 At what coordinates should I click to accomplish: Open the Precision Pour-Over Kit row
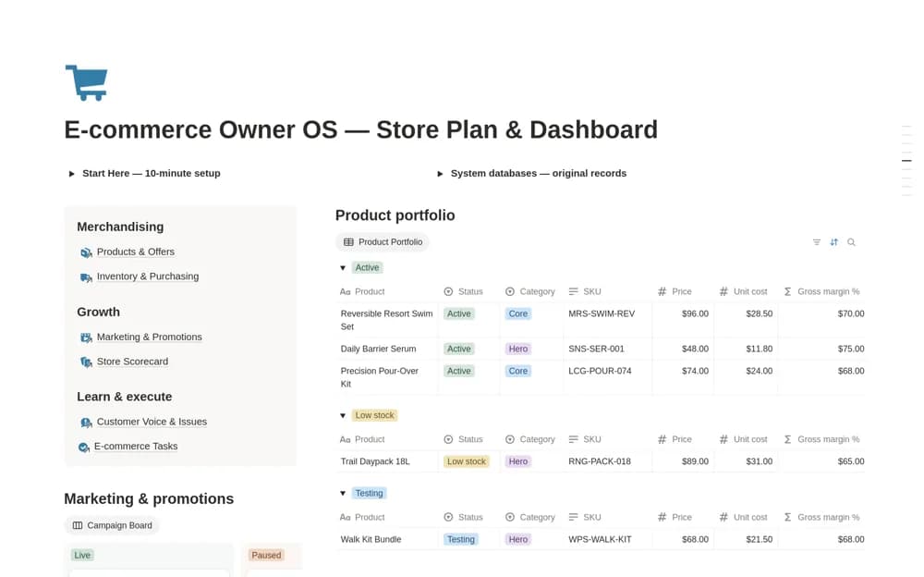click(380, 377)
